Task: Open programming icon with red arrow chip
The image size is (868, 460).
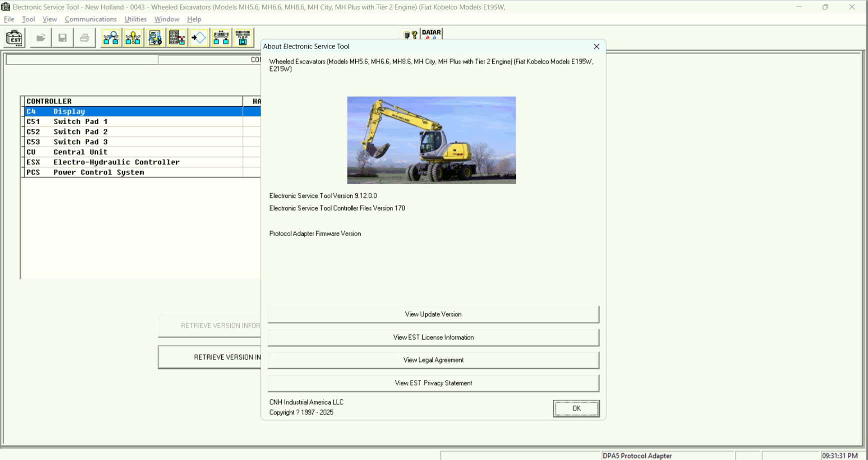Action: coord(177,38)
